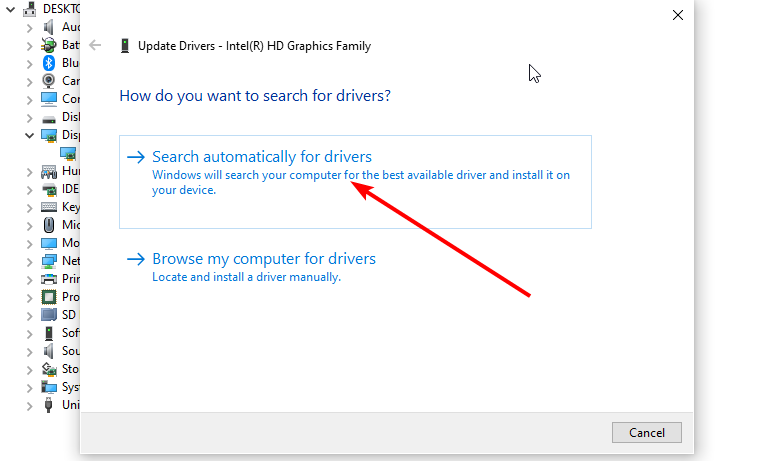The width and height of the screenshot is (775, 461).
Task: Expand the 'Pri' print queues node chevron
Action: [x=29, y=280]
